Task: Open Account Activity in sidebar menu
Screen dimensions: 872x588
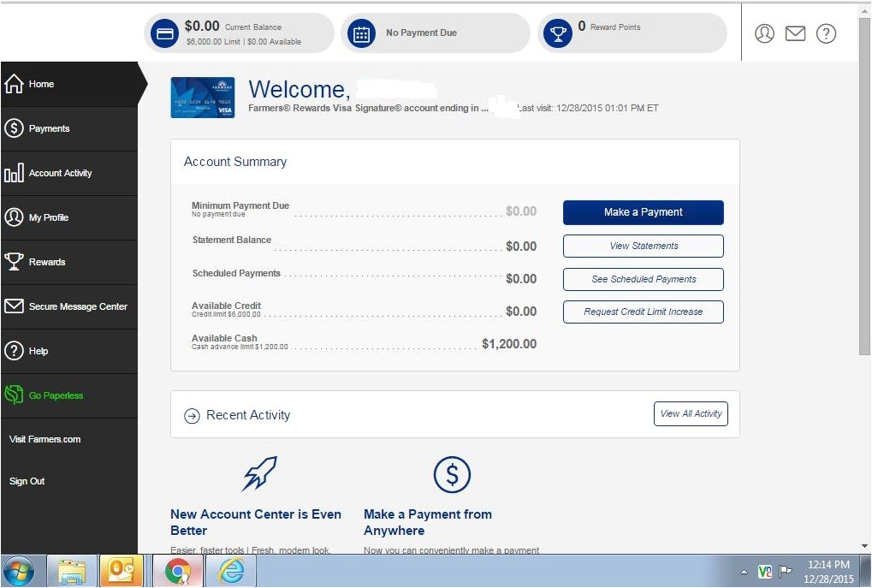Action: click(x=60, y=173)
